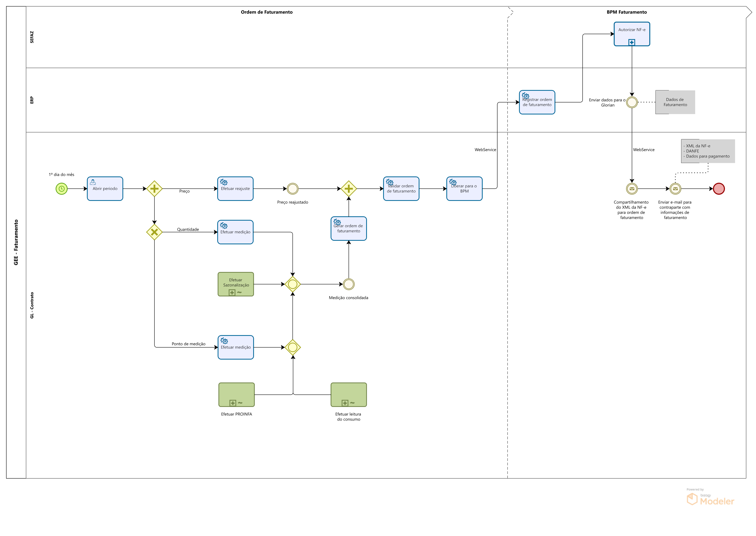Viewport: 756px width, 536px height.
Task: Select the 'BPM Faturamento' milestone header
Action: pyautogui.click(x=626, y=12)
